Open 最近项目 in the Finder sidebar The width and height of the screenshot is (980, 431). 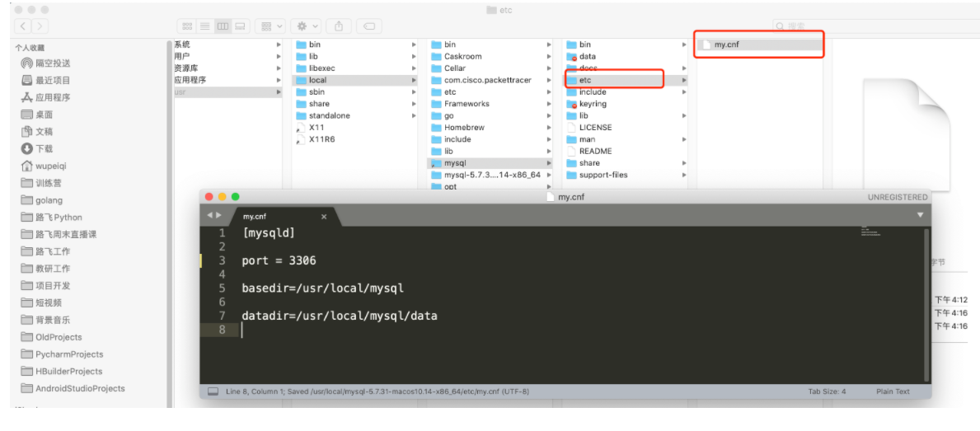(45, 80)
